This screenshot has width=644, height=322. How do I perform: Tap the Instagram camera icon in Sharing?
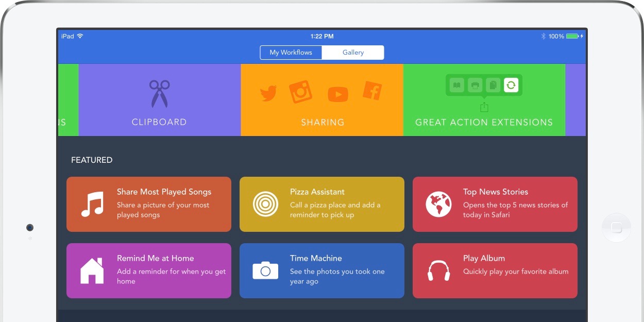point(300,92)
